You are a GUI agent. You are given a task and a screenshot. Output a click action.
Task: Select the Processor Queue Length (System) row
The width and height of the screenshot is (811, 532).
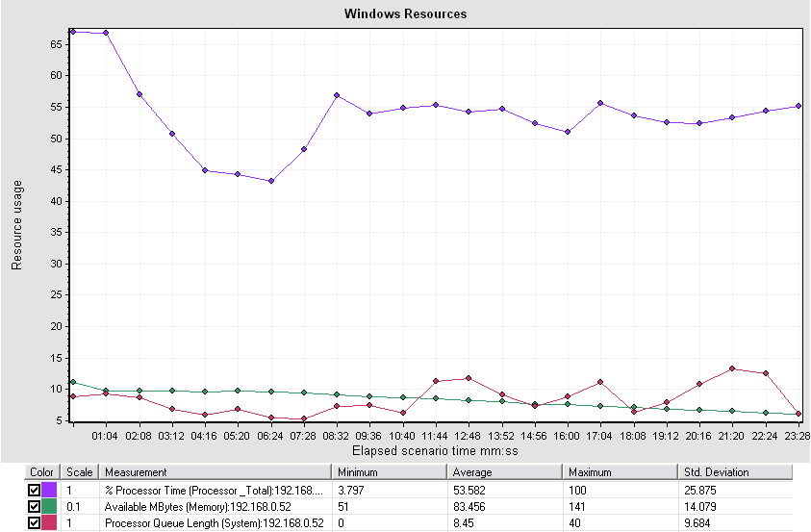(x=409, y=522)
